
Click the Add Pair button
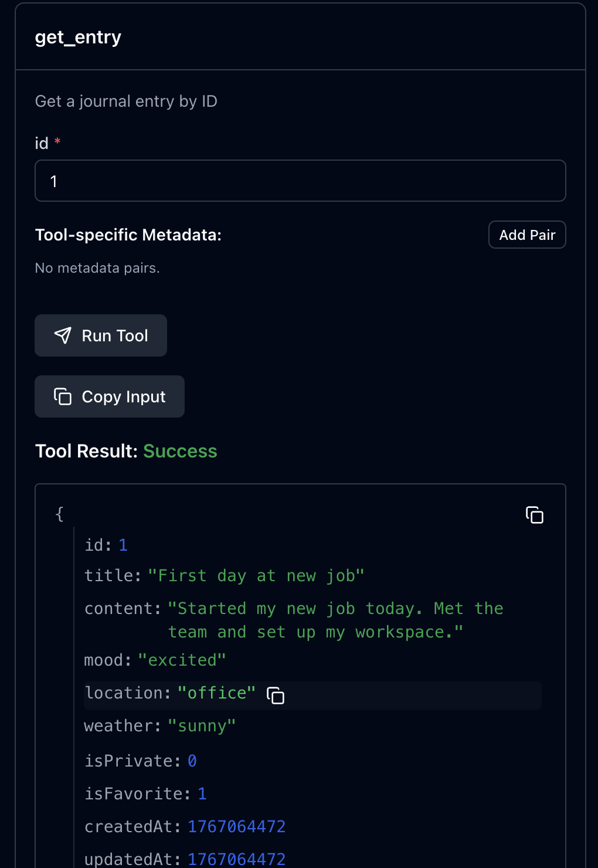(x=526, y=235)
